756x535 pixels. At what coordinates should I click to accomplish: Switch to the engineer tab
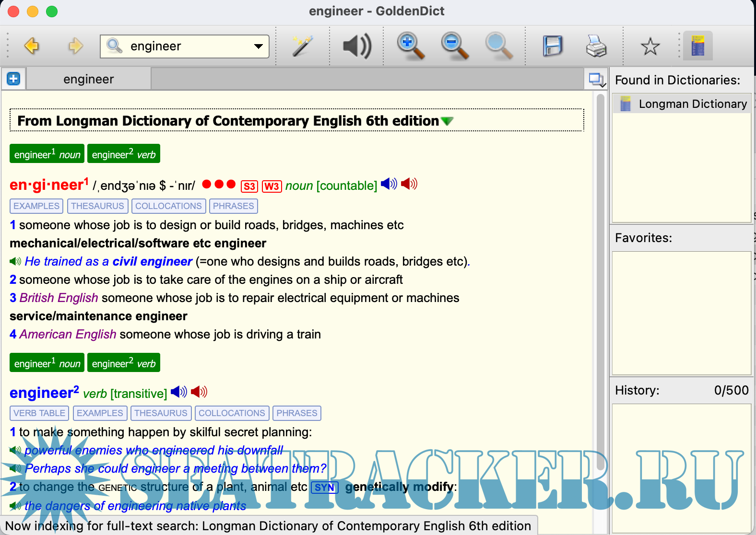click(89, 79)
